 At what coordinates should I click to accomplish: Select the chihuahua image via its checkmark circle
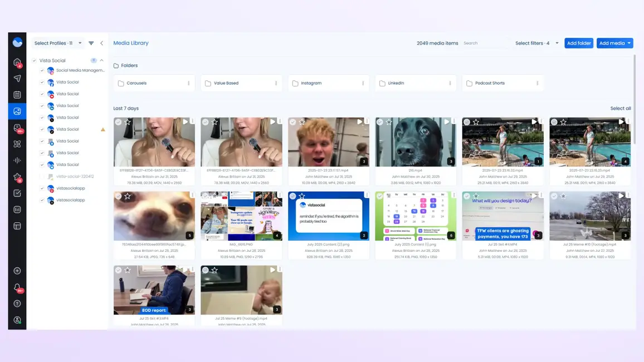coord(118,196)
